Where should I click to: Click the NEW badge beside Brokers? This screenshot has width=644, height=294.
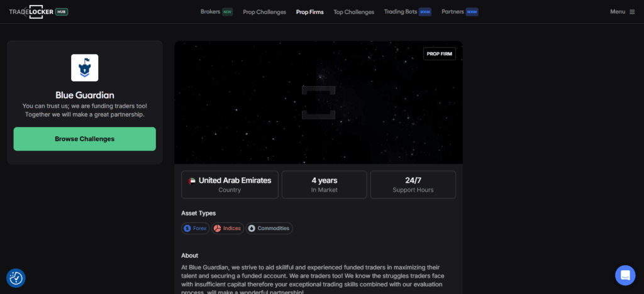click(x=228, y=12)
